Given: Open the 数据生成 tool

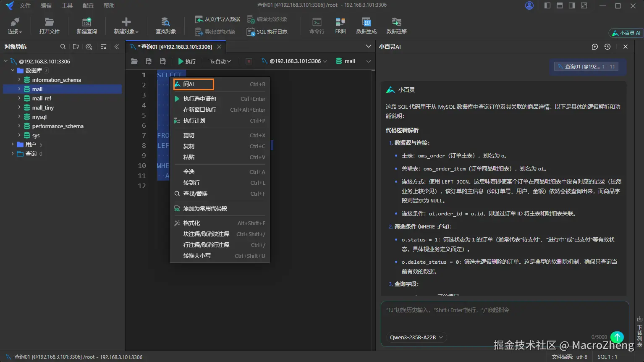Looking at the screenshot, I should 367,26.
